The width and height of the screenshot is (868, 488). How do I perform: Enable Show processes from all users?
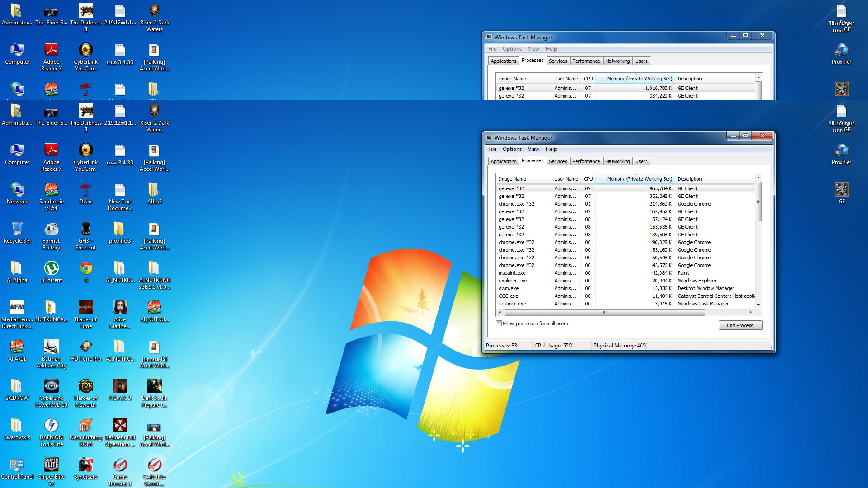pyautogui.click(x=499, y=324)
